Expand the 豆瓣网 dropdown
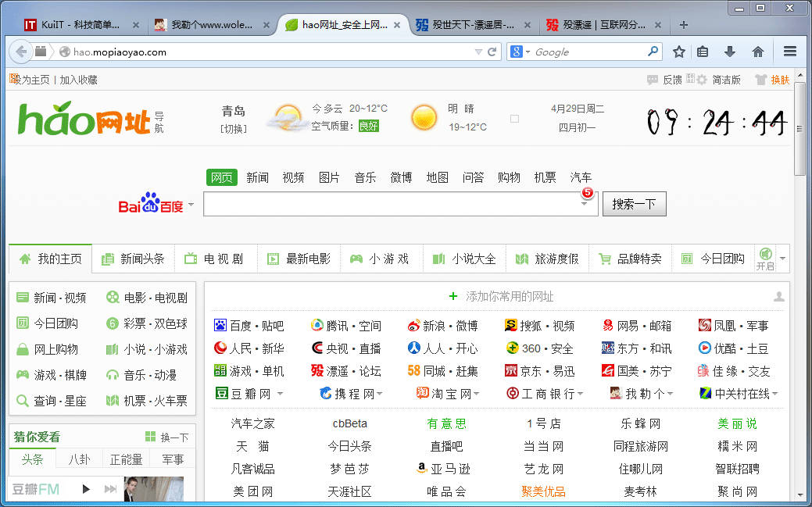 pos(280,394)
